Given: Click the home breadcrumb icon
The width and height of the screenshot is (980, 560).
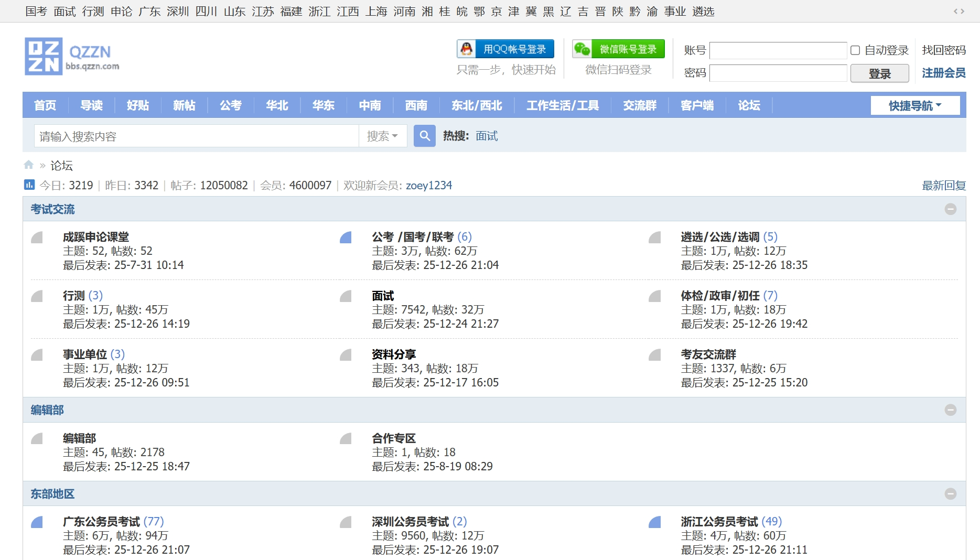Looking at the screenshot, I should coord(29,165).
